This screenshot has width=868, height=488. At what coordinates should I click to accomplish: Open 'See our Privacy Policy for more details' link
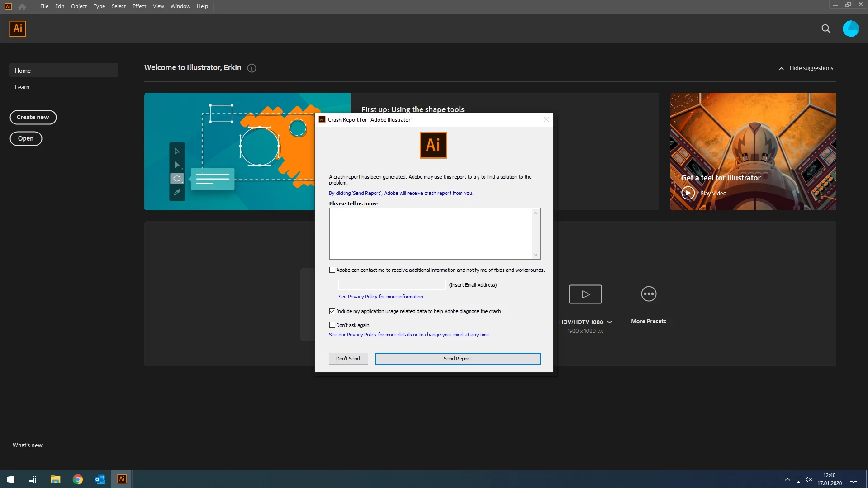(x=410, y=335)
